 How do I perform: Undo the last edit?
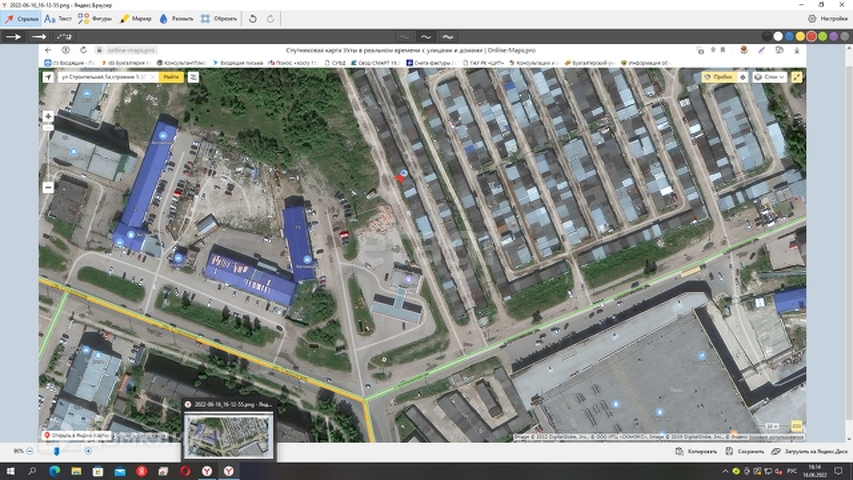click(253, 18)
